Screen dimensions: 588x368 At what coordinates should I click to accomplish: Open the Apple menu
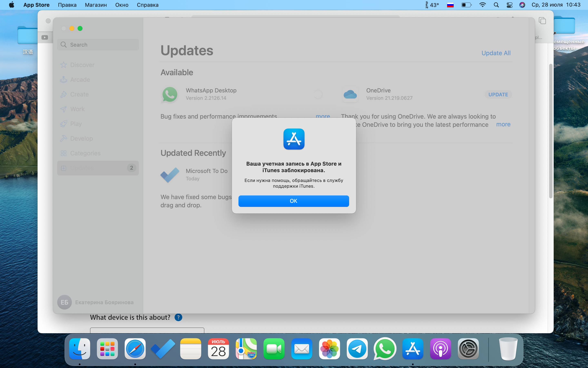tap(11, 5)
